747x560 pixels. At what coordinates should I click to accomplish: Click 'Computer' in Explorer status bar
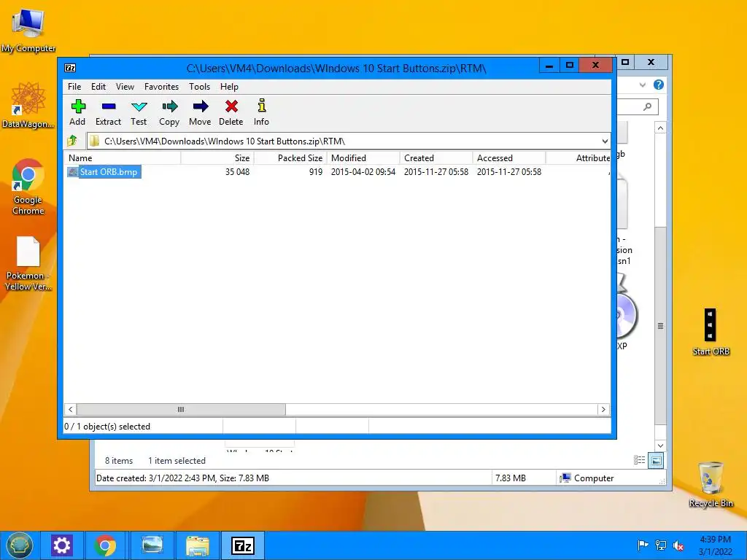[x=594, y=478]
